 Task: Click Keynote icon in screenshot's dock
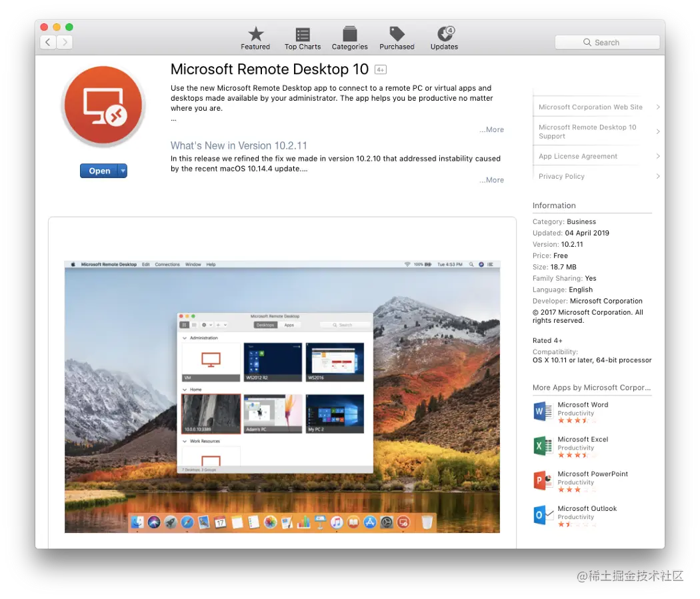(x=320, y=522)
